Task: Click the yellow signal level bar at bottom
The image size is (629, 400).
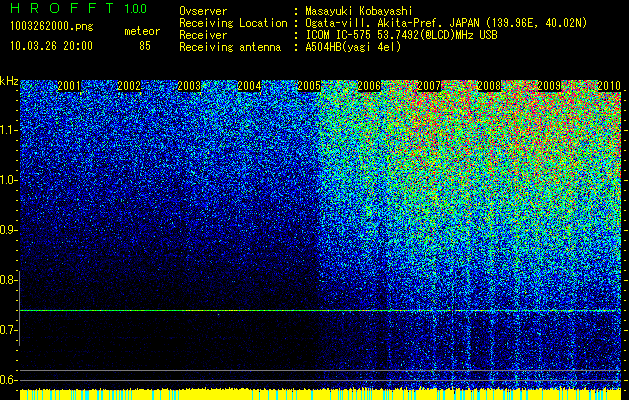Action: coord(320,394)
